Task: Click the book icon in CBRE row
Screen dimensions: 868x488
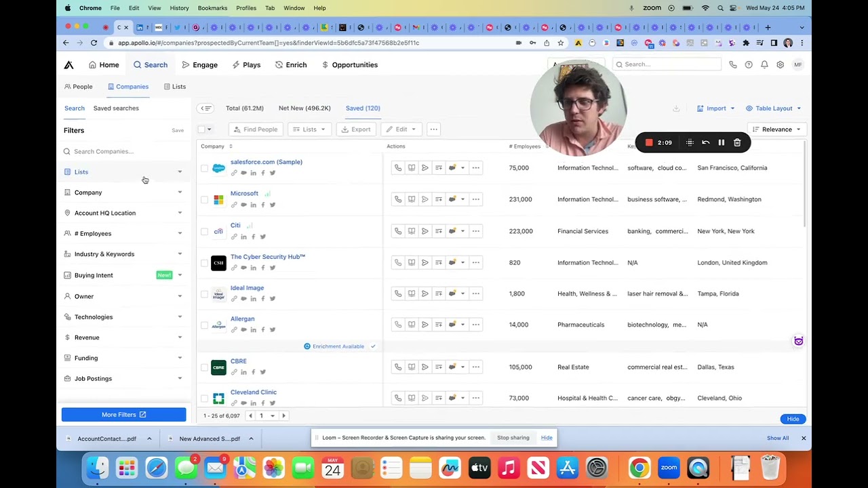Action: tap(412, 367)
